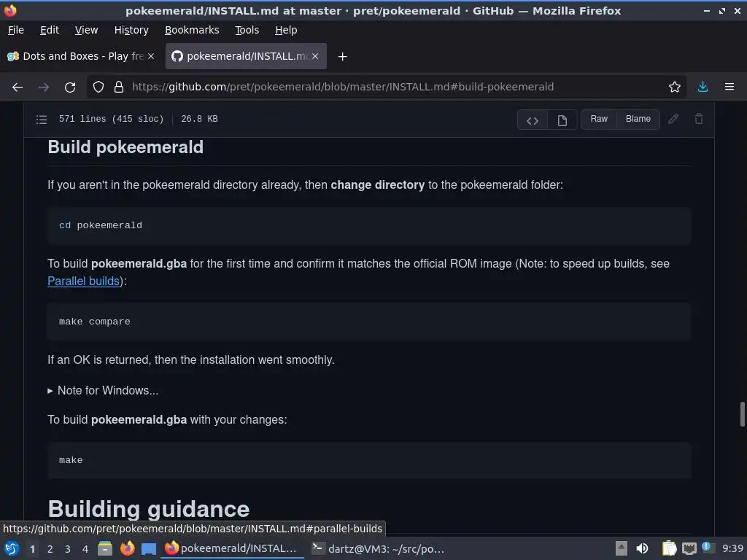Image resolution: width=747 pixels, height=560 pixels.
Task: Open tracking protection shield info
Action: (x=98, y=87)
